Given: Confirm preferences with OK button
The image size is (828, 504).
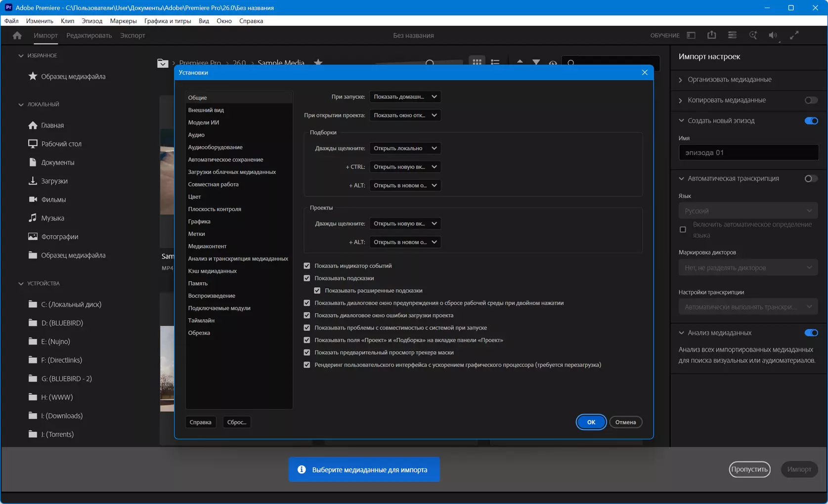Looking at the screenshot, I should pos(591,422).
